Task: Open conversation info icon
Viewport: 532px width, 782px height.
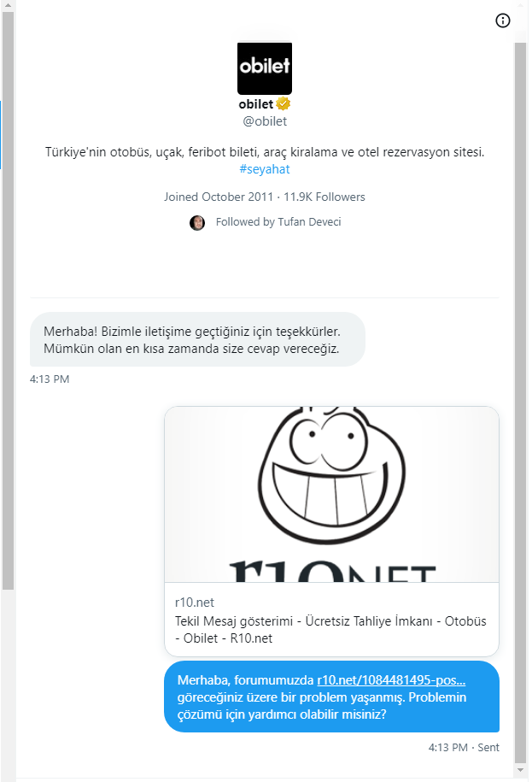Action: coord(503,21)
